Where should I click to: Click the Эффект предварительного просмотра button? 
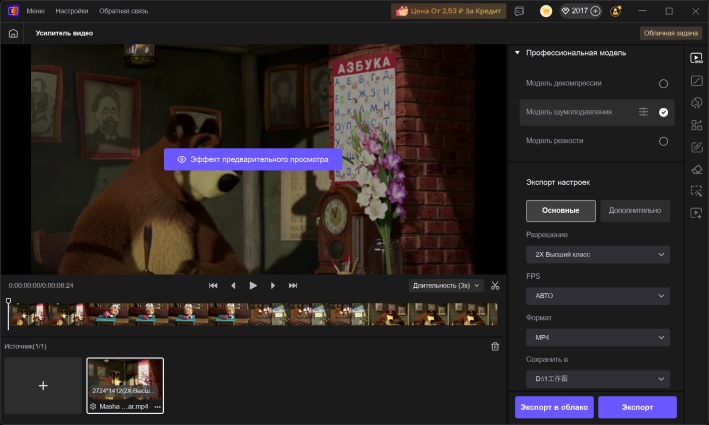click(x=253, y=160)
